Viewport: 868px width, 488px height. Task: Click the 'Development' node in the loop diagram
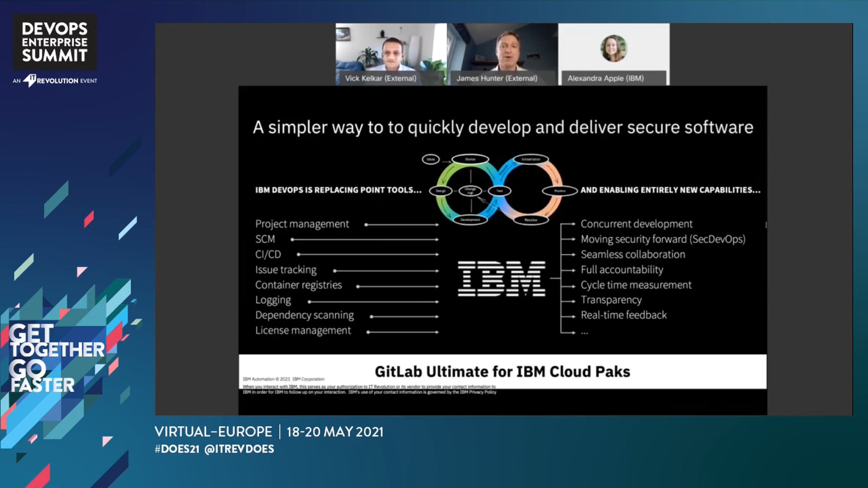point(470,220)
